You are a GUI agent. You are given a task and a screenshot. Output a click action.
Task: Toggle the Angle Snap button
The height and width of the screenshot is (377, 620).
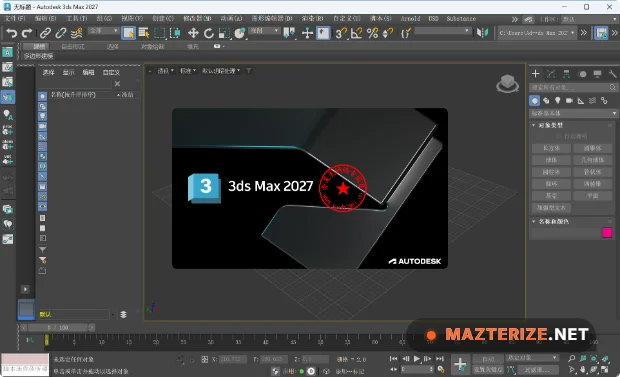pos(356,33)
